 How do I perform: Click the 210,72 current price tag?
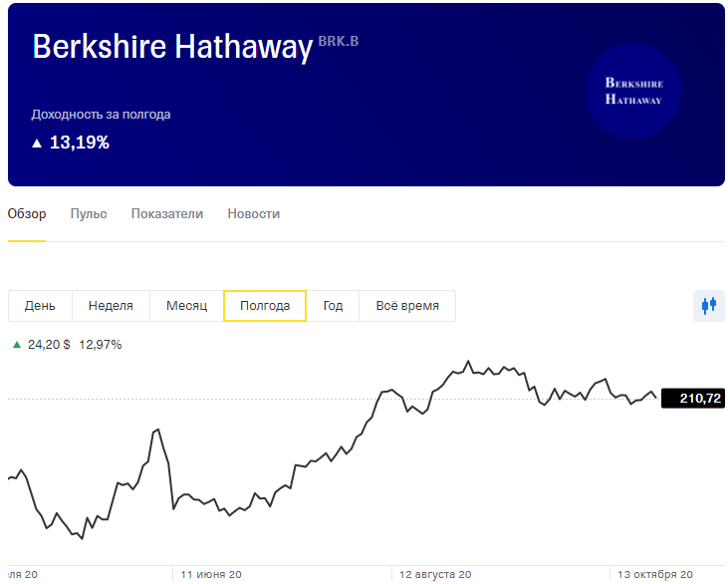[693, 399]
